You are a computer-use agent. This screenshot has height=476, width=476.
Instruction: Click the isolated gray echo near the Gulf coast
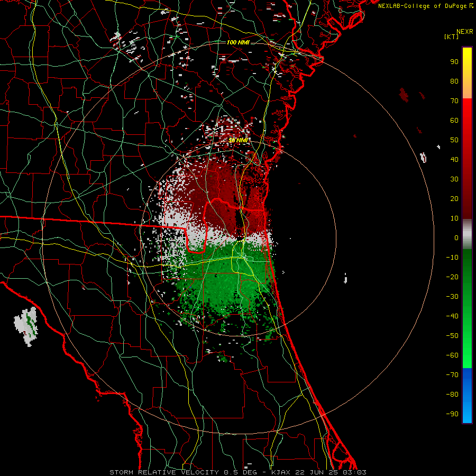click(x=27, y=326)
